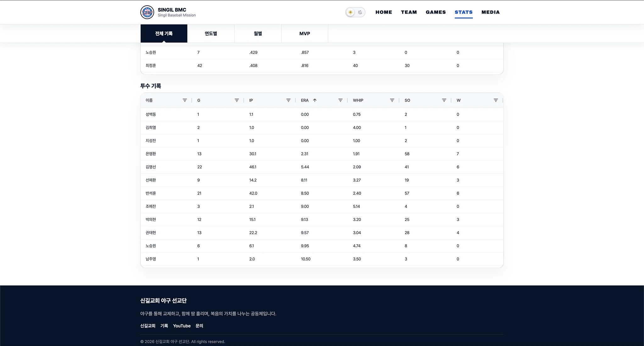Click 성백동 in the pitcher table
This screenshot has height=346, width=644.
pos(151,114)
